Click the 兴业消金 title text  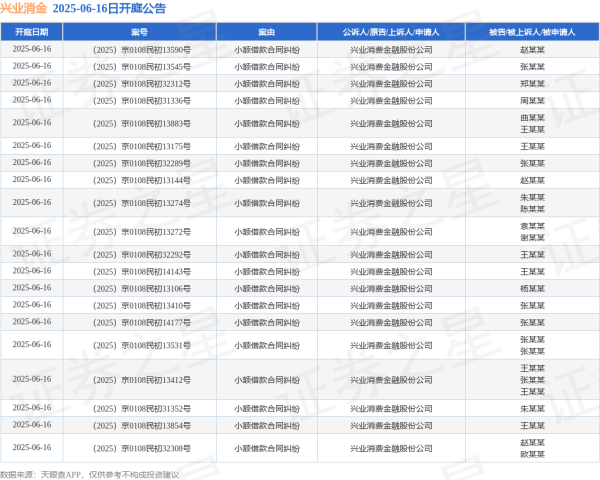[24, 8]
